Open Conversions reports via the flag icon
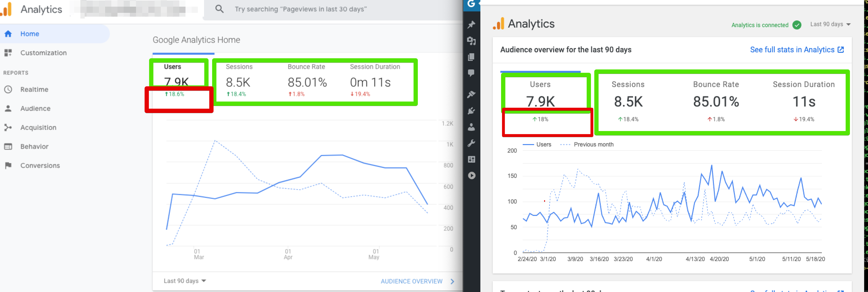 point(8,165)
